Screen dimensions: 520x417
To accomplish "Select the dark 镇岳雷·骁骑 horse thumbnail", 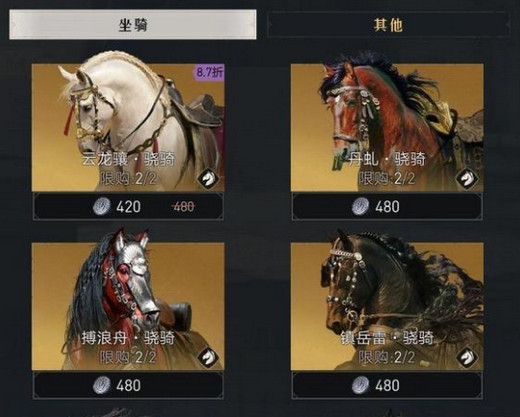I will (x=387, y=306).
